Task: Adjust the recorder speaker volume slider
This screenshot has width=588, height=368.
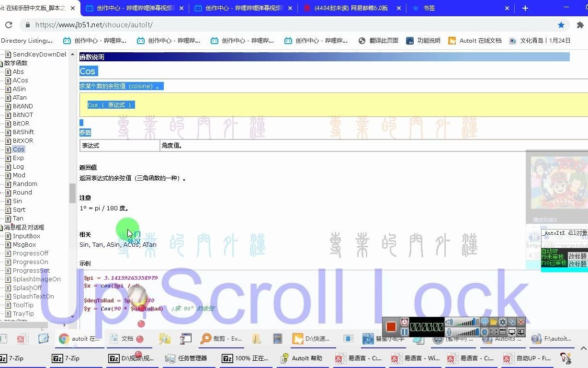Action: 468,322
